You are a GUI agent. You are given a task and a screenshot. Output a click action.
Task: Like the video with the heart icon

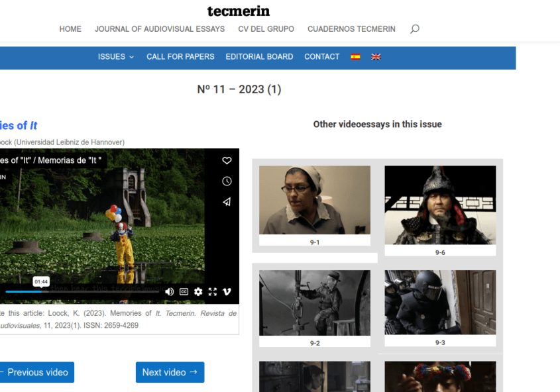point(227,160)
